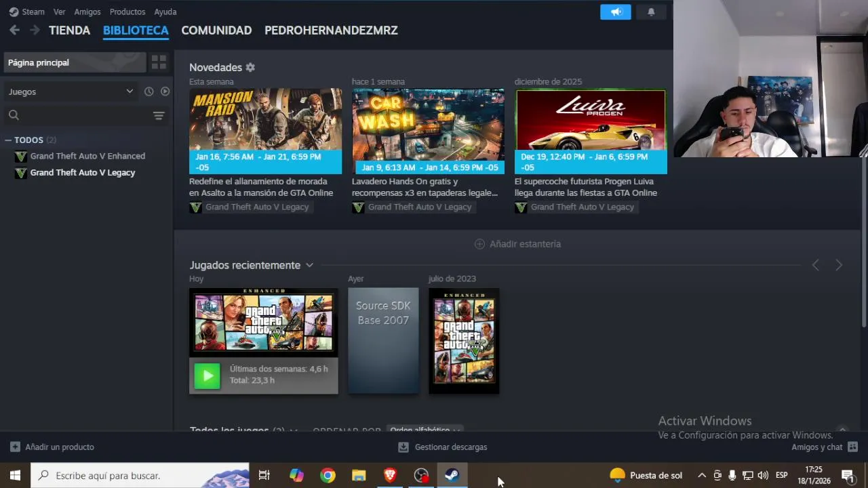
Task: Launch Google Chrome from the taskbar
Action: tap(328, 475)
